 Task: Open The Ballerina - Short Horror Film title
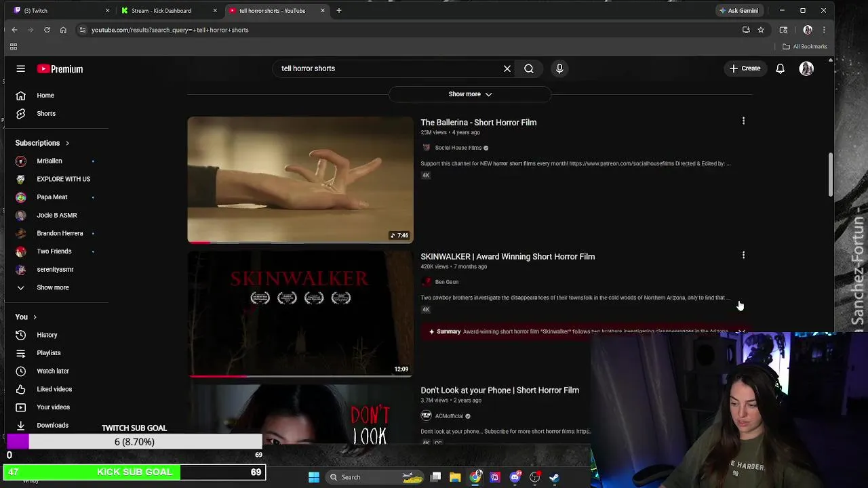(x=479, y=123)
